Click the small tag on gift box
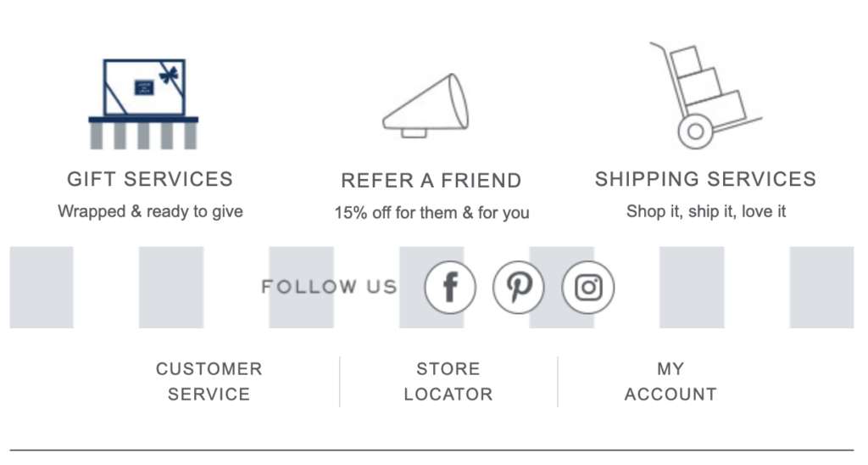868x465 pixels. tap(143, 87)
